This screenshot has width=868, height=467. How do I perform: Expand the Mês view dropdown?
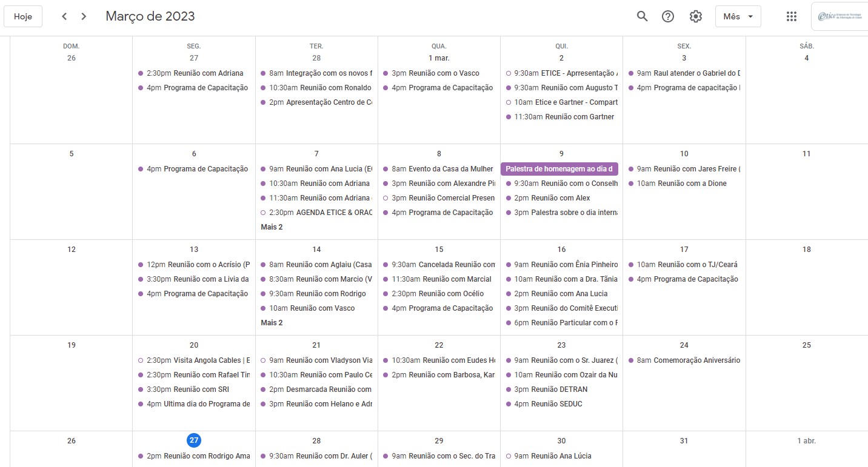click(x=738, y=16)
